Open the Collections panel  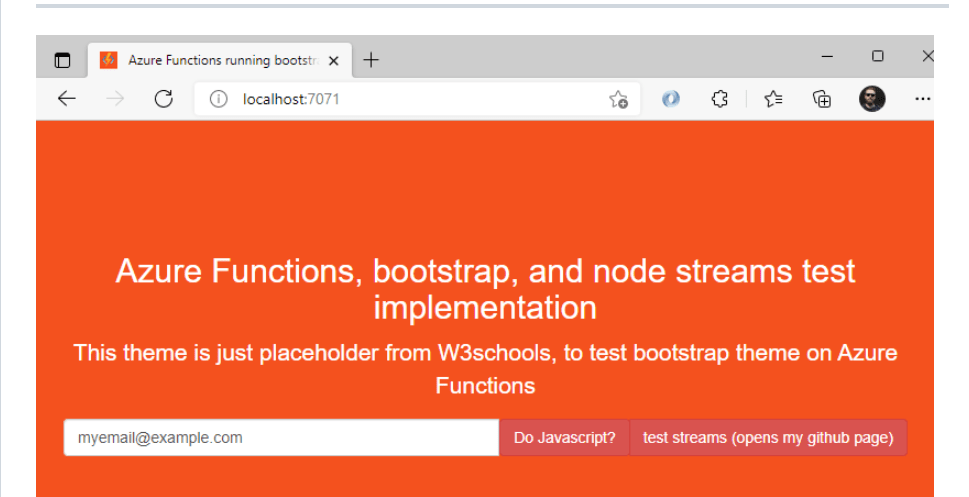(x=822, y=99)
